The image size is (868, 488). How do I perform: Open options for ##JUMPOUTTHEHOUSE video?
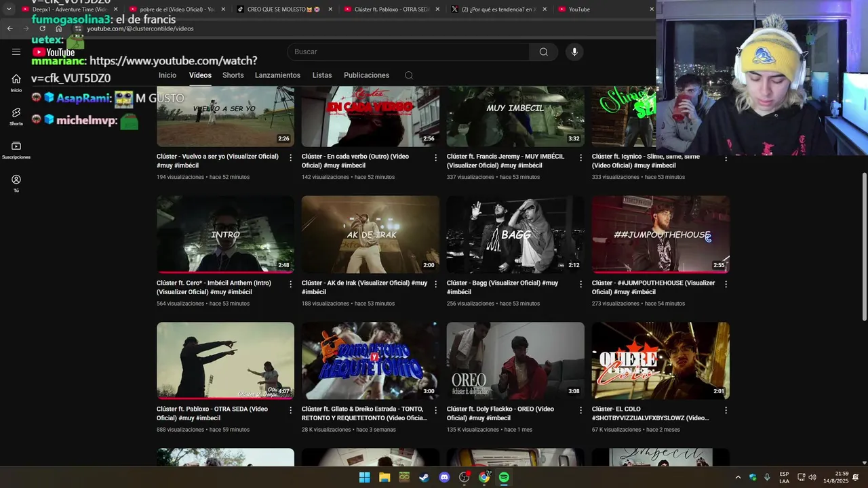coord(726,284)
